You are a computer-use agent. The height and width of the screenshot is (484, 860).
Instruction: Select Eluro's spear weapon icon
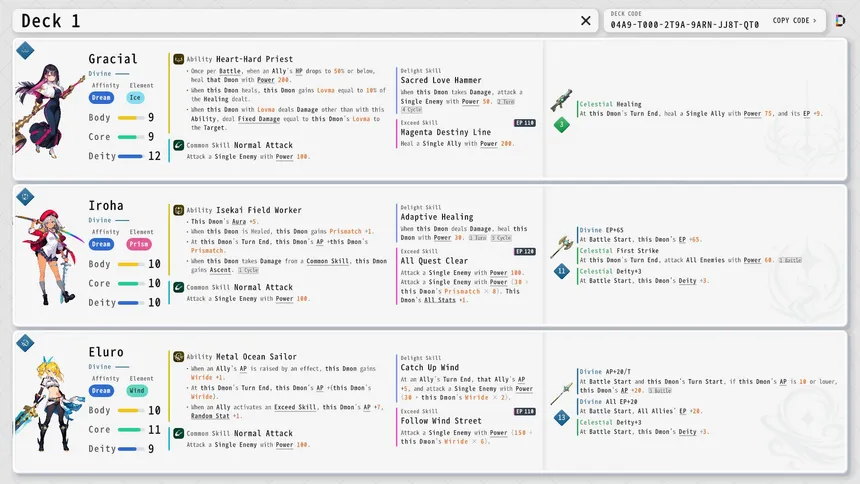click(x=562, y=393)
